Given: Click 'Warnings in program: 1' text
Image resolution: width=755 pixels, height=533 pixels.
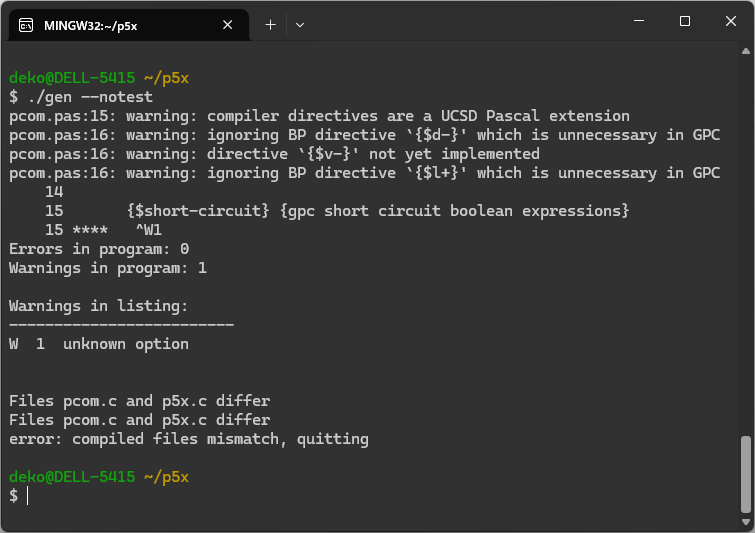Looking at the screenshot, I should pyautogui.click(x=108, y=268).
